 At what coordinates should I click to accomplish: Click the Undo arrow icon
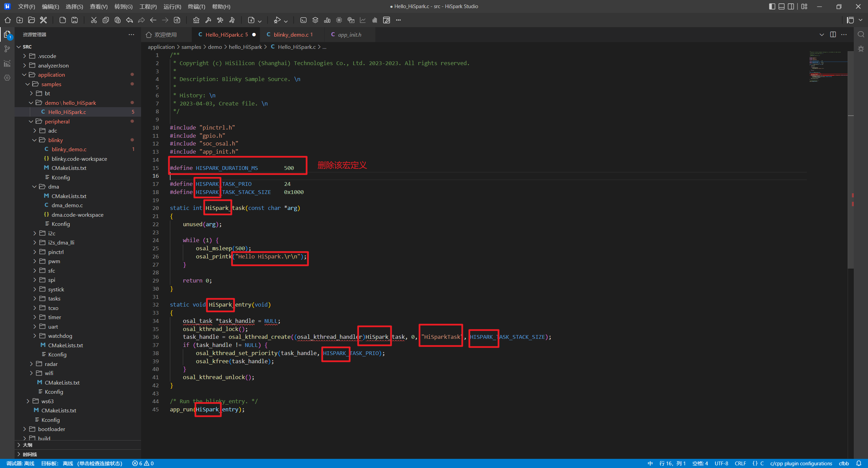point(130,20)
